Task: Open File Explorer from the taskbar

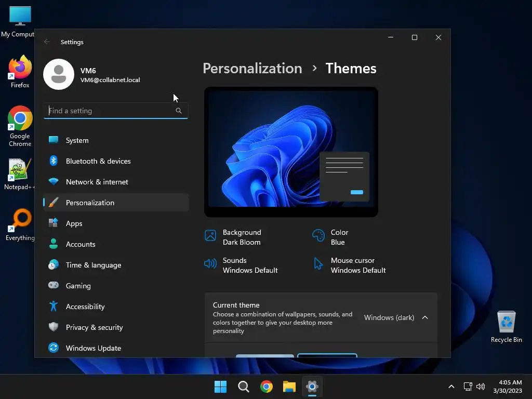Action: (x=289, y=387)
